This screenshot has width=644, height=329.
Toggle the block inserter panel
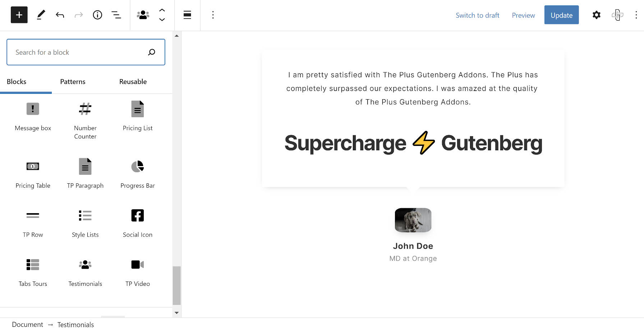pyautogui.click(x=19, y=15)
